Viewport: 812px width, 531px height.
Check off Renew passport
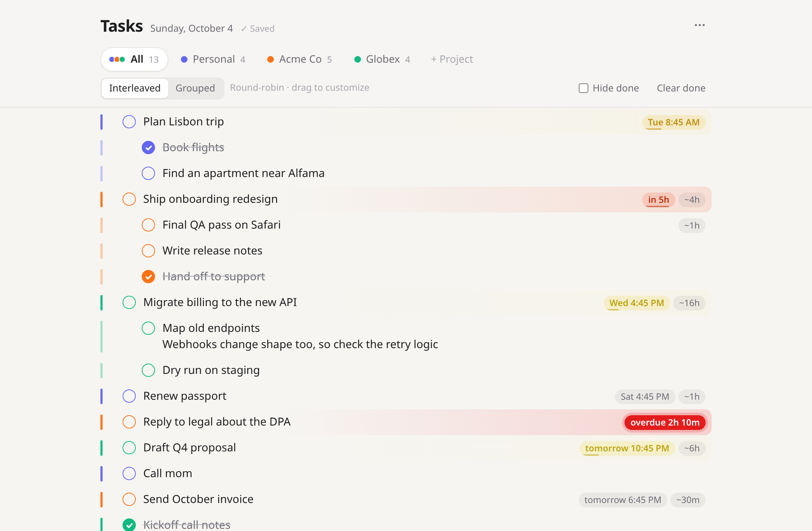[129, 396]
